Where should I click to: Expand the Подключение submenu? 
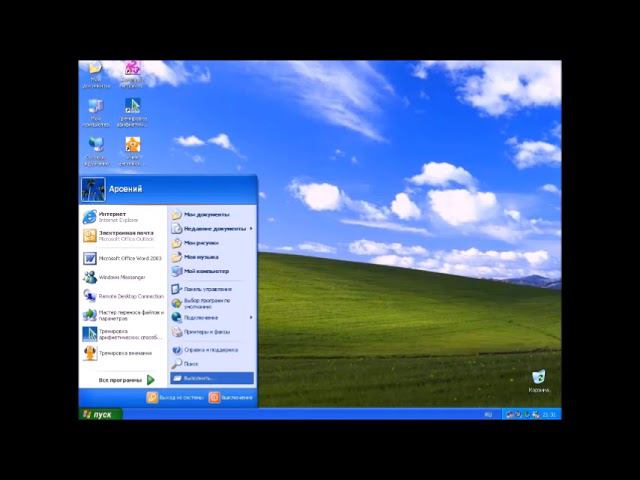212,318
